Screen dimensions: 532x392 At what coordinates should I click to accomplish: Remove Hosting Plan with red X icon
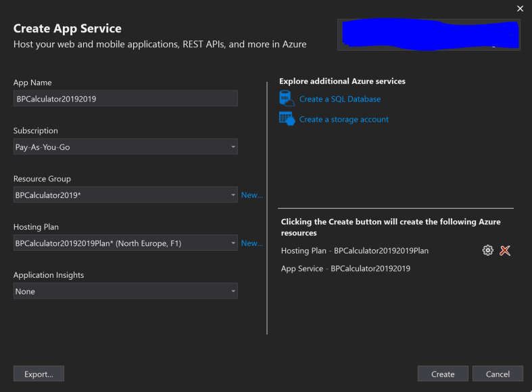(x=505, y=251)
